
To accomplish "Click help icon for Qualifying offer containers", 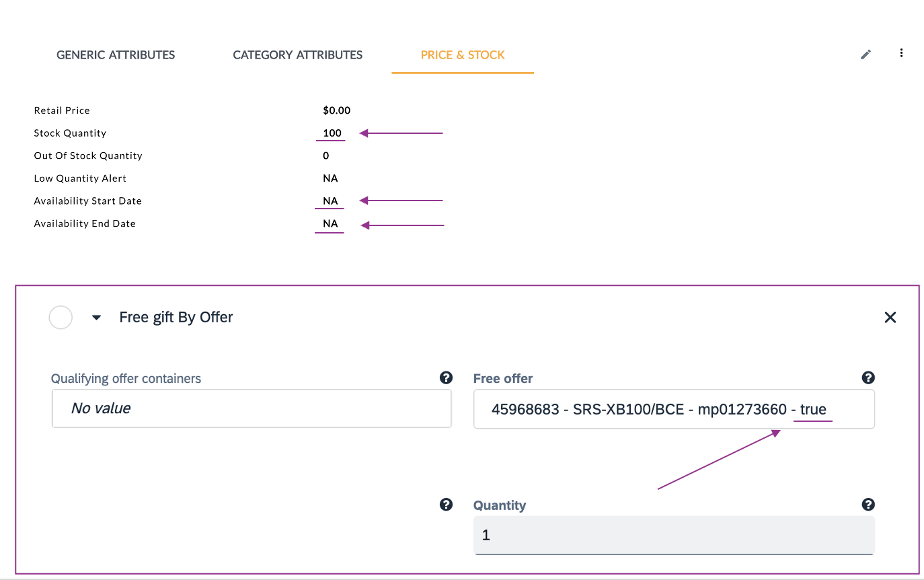I will [445, 378].
